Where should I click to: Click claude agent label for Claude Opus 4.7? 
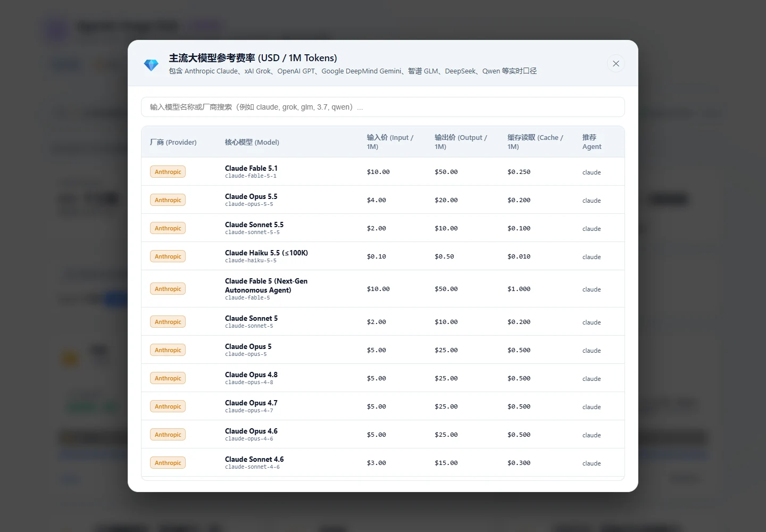pos(592,407)
